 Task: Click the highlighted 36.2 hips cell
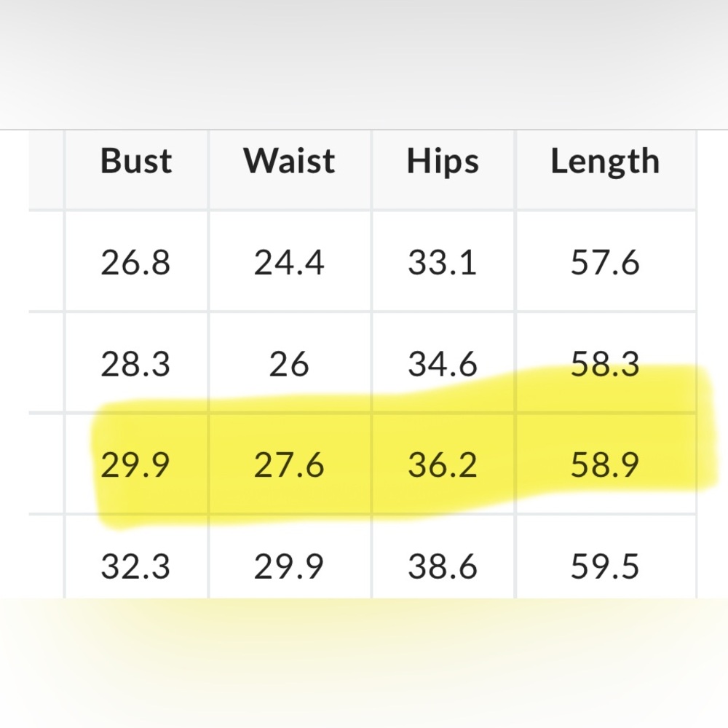443,464
